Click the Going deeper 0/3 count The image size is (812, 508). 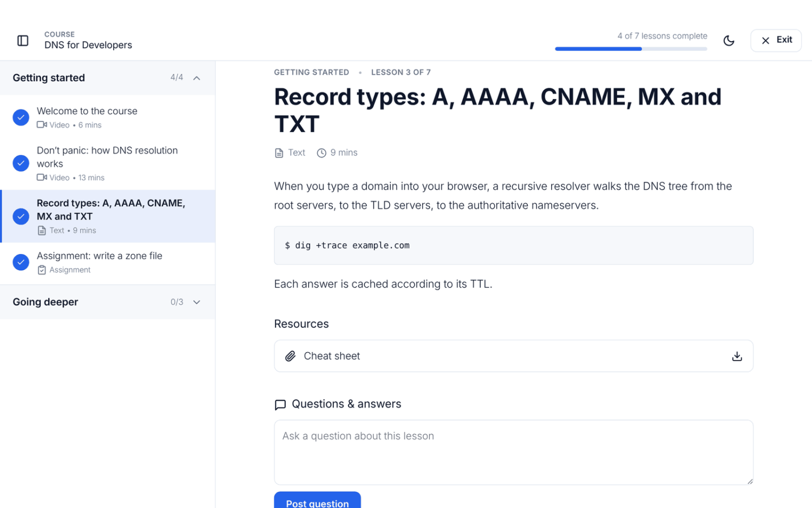(x=176, y=302)
